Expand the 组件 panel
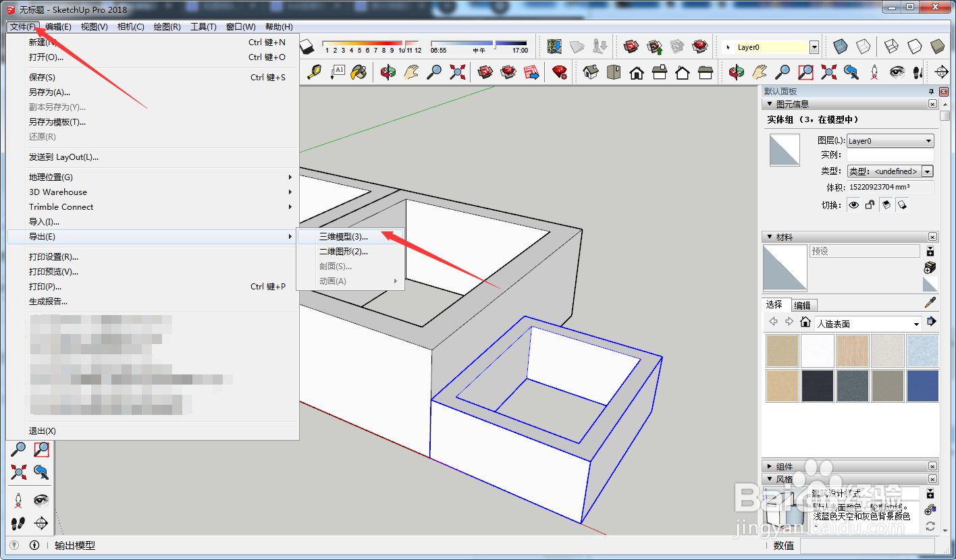Screen dimensions: 956x560 [x=769, y=466]
